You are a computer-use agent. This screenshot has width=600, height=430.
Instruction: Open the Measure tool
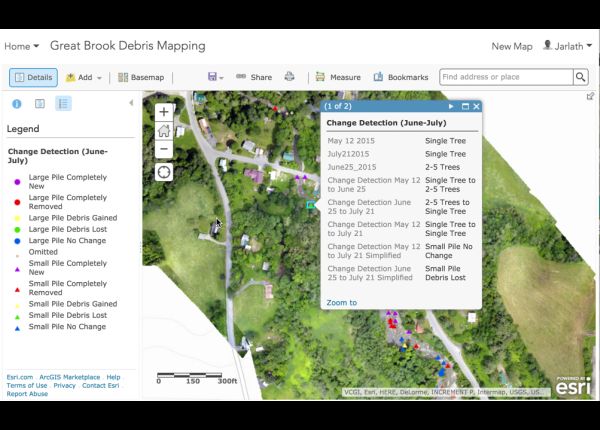pyautogui.click(x=338, y=77)
